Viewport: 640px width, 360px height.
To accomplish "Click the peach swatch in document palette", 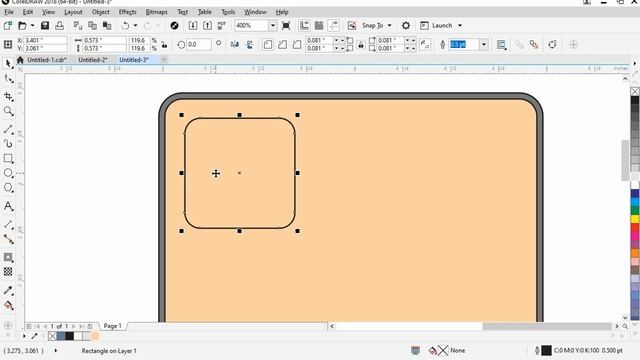I will pos(95,336).
